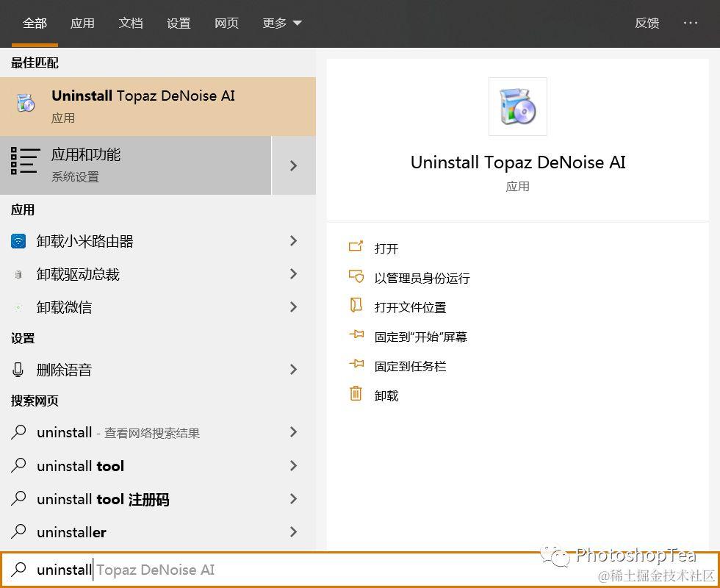Screen dimensions: 720x588
Task: Click the 反馈 button
Action: (647, 23)
